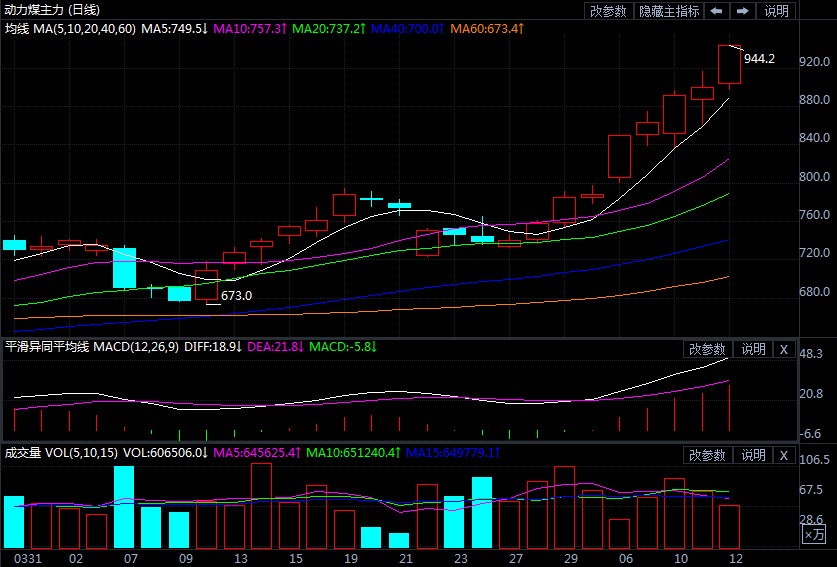Screen dimensions: 837x567
Task: Click the tallest cyan volume bar on 07
Action: pos(124,507)
